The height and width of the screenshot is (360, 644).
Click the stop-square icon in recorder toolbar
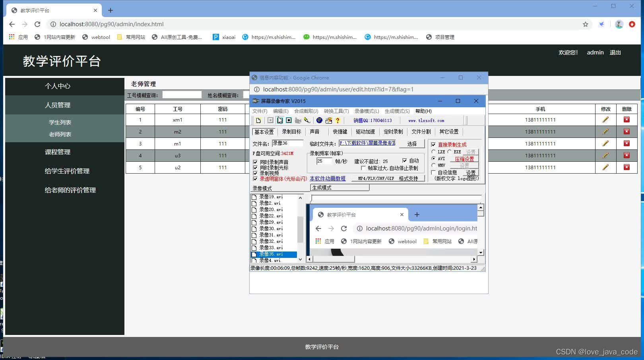coord(289,120)
